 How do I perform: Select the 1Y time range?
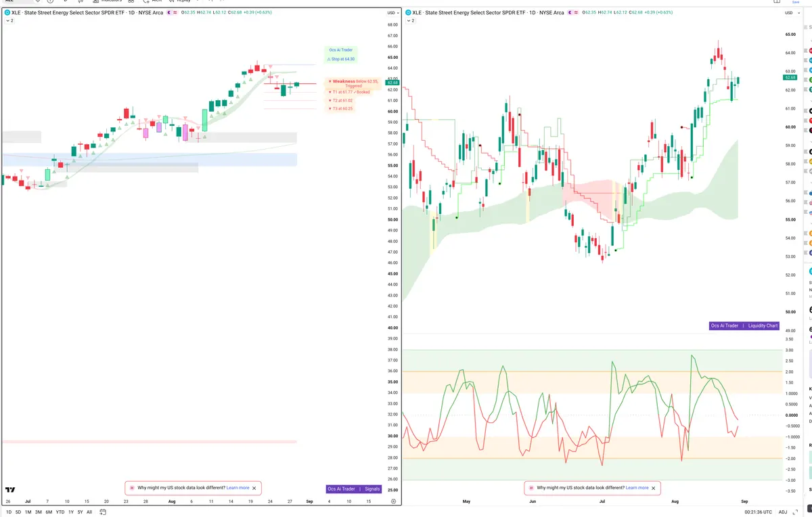(71, 512)
